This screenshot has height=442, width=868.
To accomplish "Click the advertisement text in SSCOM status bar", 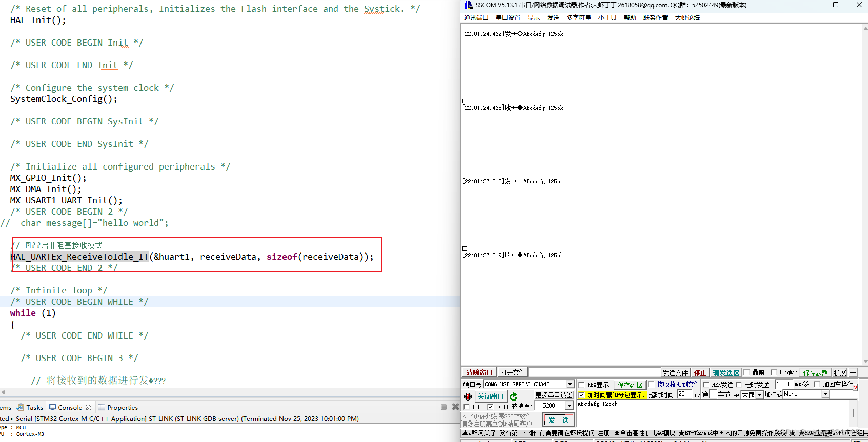I will point(664,433).
